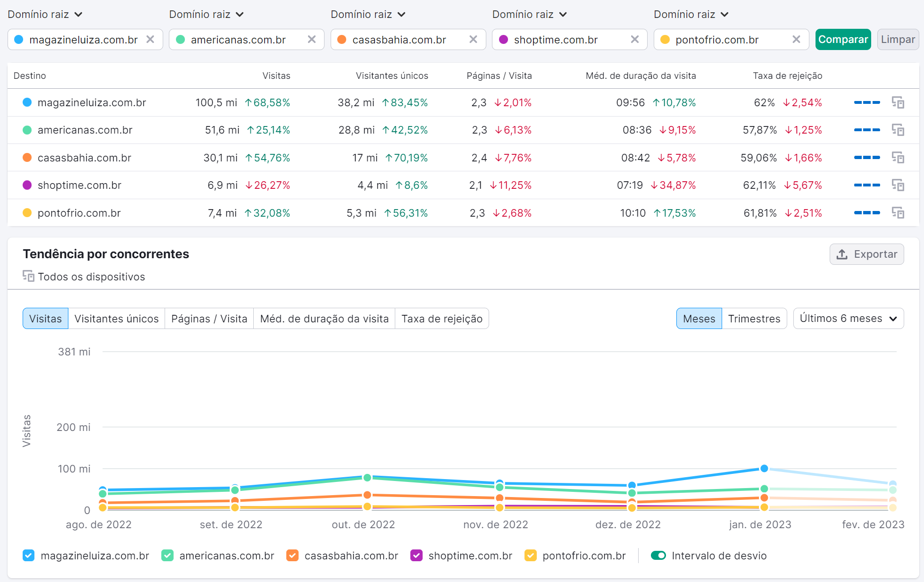Click dashed trend icon in shoptime.com.br row
Screen dimensions: 924x582
pos(866,185)
